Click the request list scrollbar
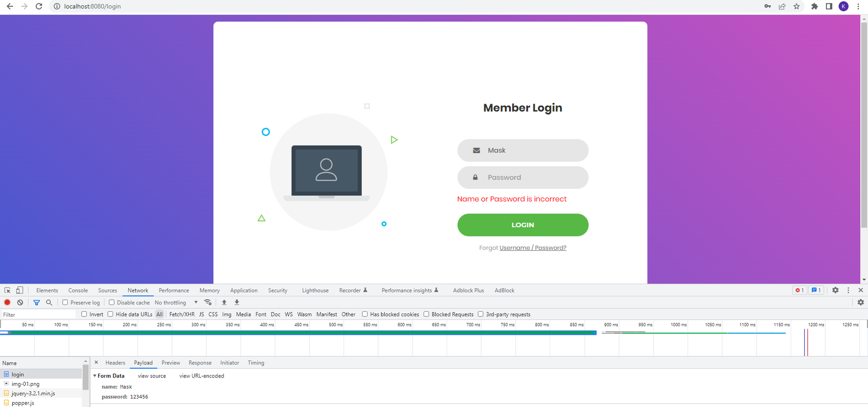The image size is (868, 407). (85, 377)
